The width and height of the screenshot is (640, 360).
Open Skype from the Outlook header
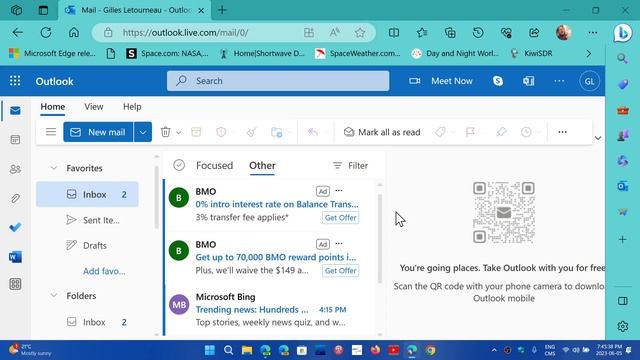[x=498, y=81]
